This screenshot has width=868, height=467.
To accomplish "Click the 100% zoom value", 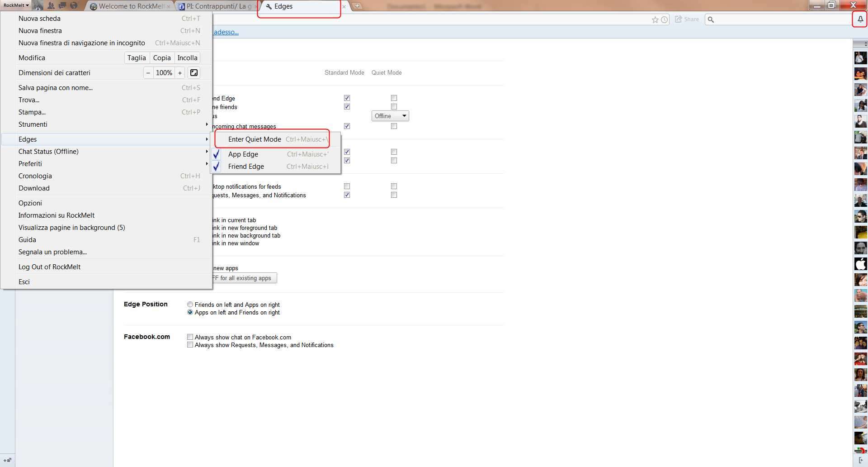I will tap(164, 72).
